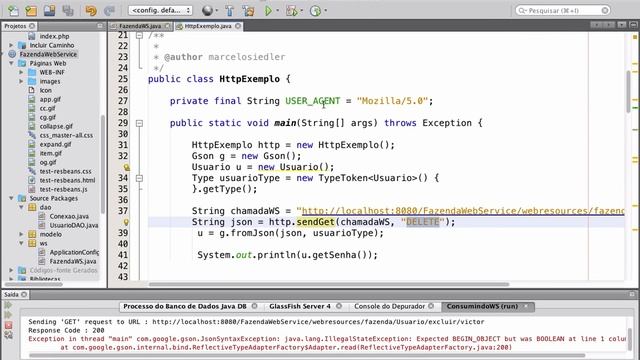Close the HttpExemplo.java editor tab
This screenshot has height=360, width=640.
coord(238,26)
